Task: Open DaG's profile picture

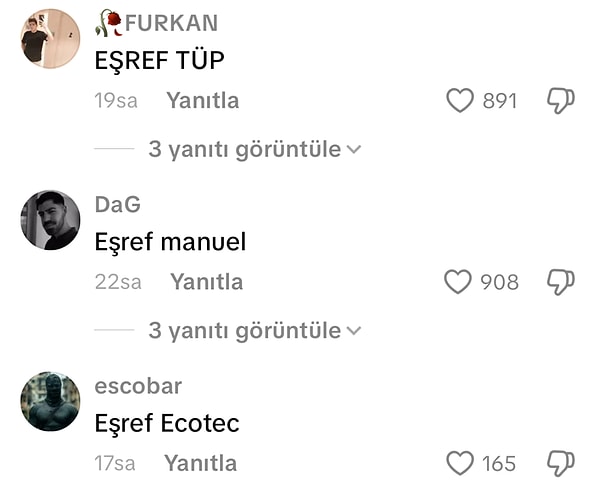Action: coord(50,220)
